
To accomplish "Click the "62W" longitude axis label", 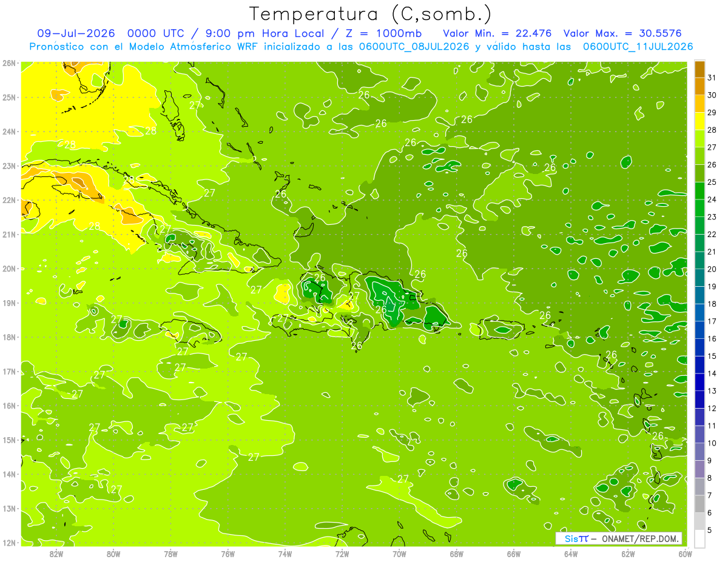I will [x=629, y=554].
